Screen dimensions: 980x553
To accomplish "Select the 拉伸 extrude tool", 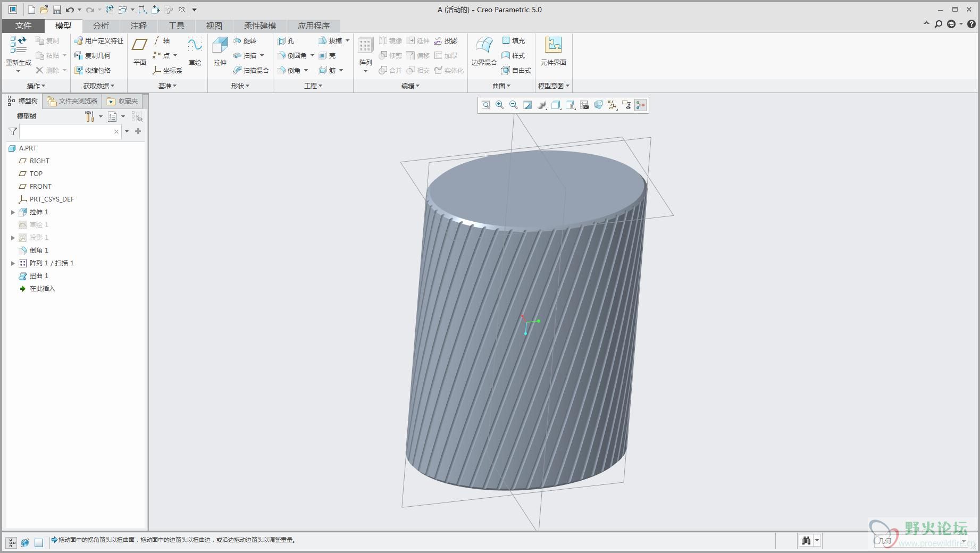I will 220,51.
